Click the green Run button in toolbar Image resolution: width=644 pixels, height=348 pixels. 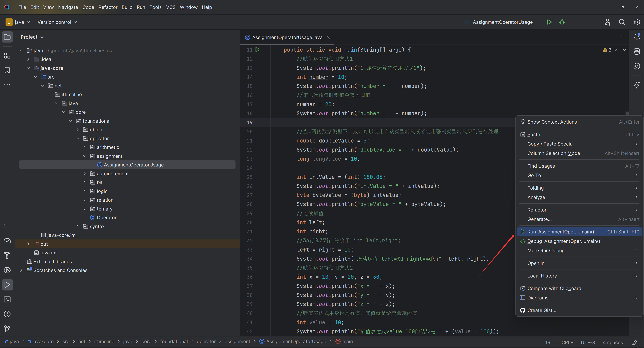(549, 22)
